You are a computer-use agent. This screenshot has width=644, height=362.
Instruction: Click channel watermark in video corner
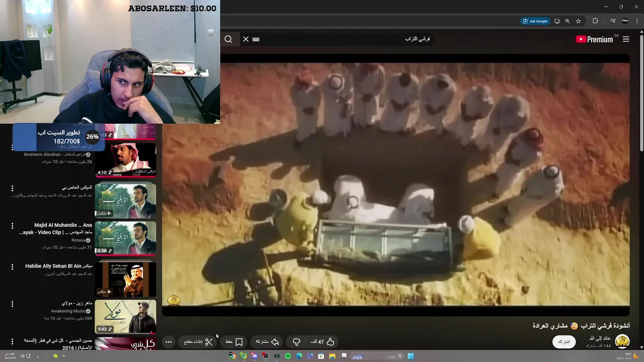tap(174, 300)
